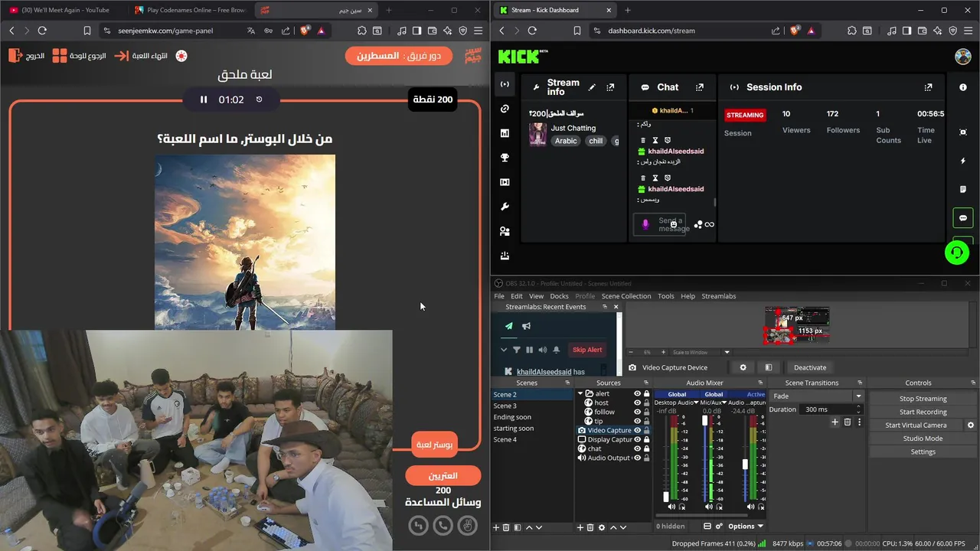Viewport: 980px width, 551px height.
Task: Toggle the lock on Audio Output source
Action: [647, 458]
